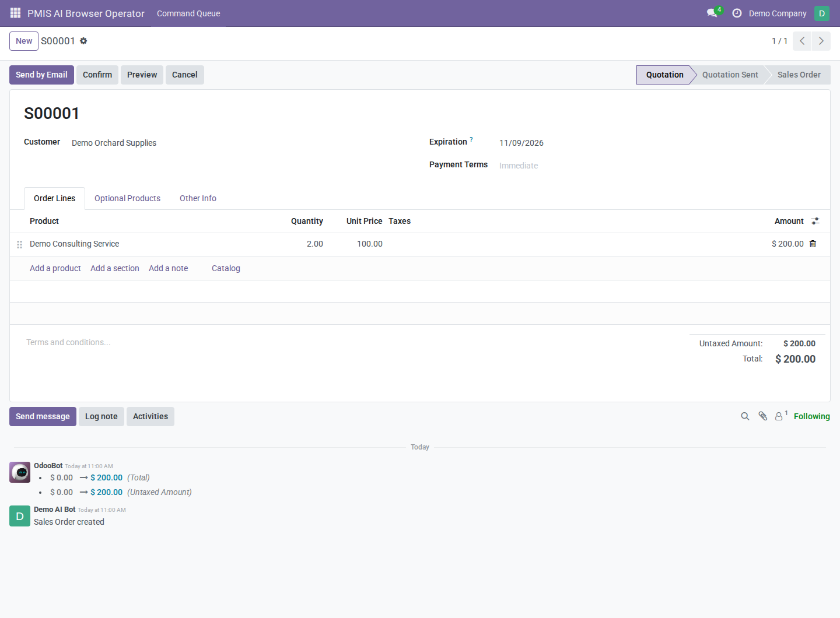Image resolution: width=840 pixels, height=618 pixels.
Task: Open the gear actions menu beside S00001
Action: tap(83, 41)
